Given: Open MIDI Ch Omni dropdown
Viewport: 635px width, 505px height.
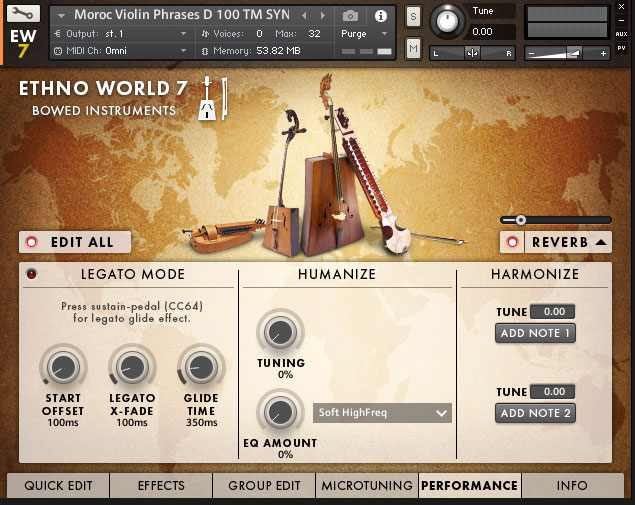Looking at the screenshot, I should pos(183,51).
